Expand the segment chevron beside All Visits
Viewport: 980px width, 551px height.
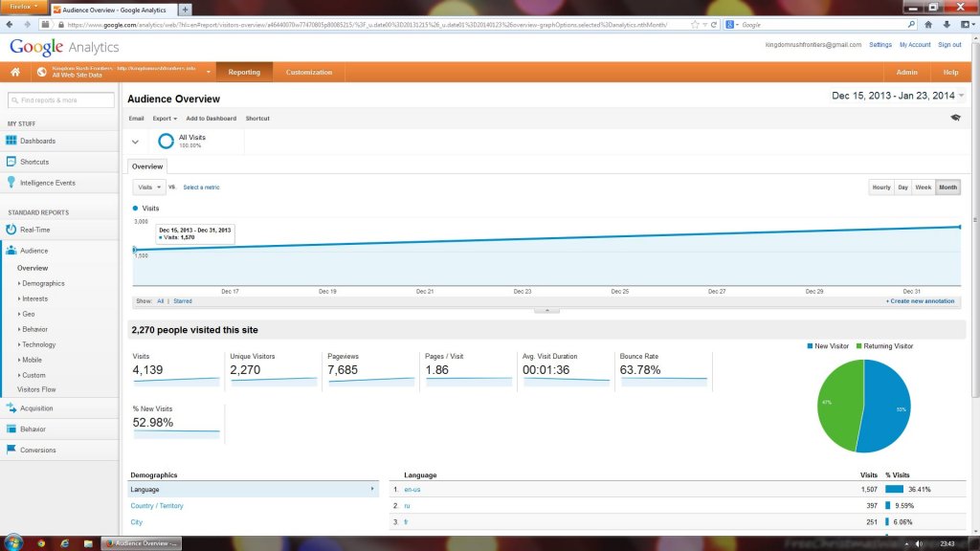[x=135, y=142]
